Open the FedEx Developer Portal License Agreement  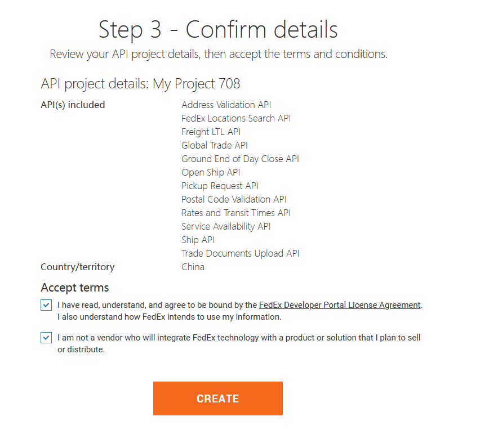point(339,305)
